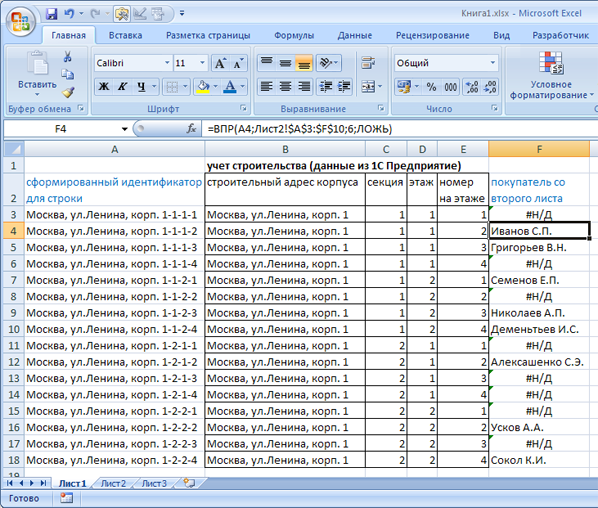Click the increase font size icon
Viewport: 598px width, 508px height.
point(220,63)
